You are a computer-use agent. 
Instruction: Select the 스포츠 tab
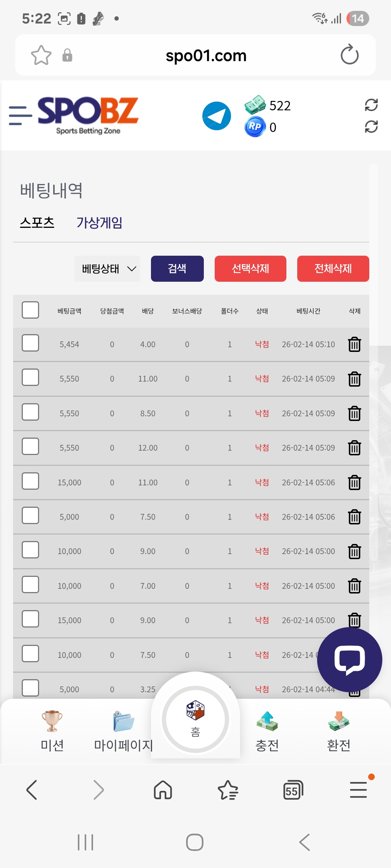(x=37, y=222)
